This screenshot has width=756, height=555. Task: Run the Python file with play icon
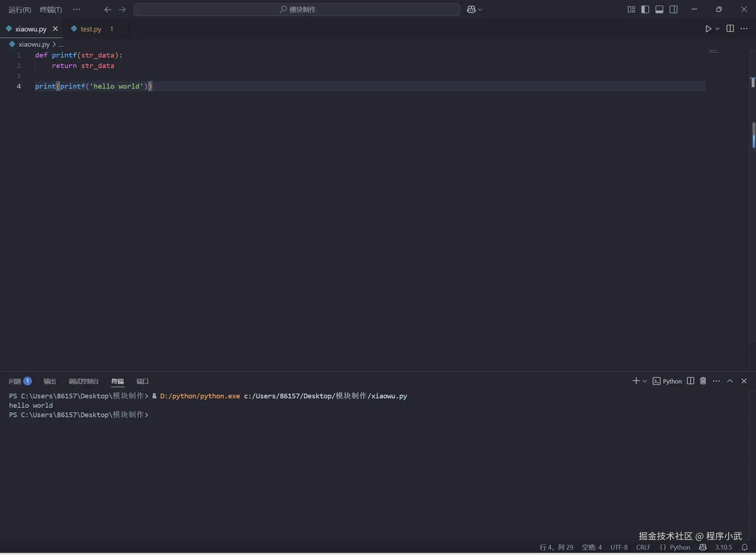click(x=708, y=29)
